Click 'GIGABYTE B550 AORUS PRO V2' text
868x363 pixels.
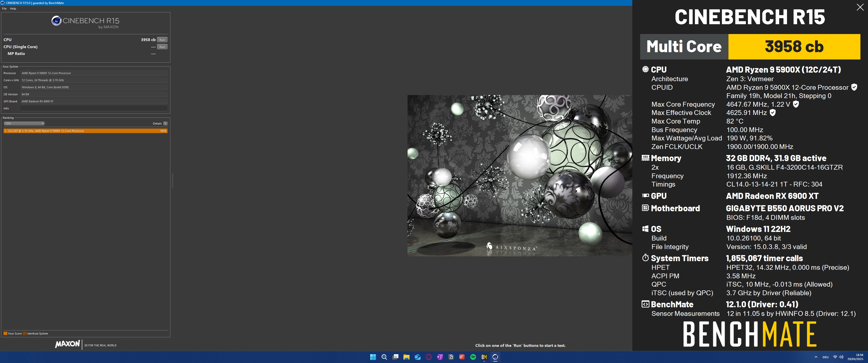(785, 208)
